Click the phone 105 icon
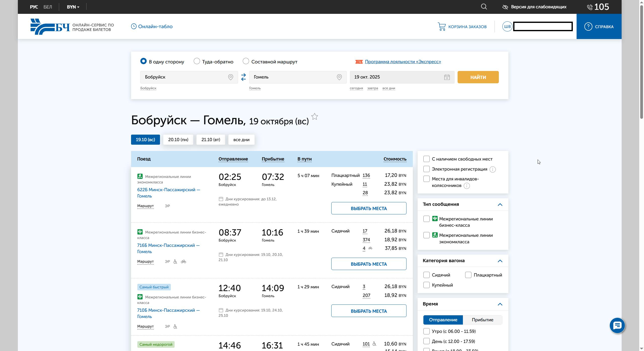This screenshot has height=351, width=644. point(589,7)
